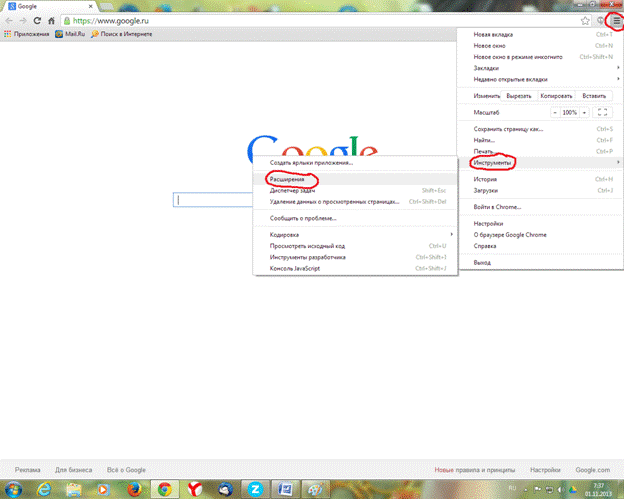The height and width of the screenshot is (499, 624).
Task: Open Загрузки from the menu
Action: point(540,190)
